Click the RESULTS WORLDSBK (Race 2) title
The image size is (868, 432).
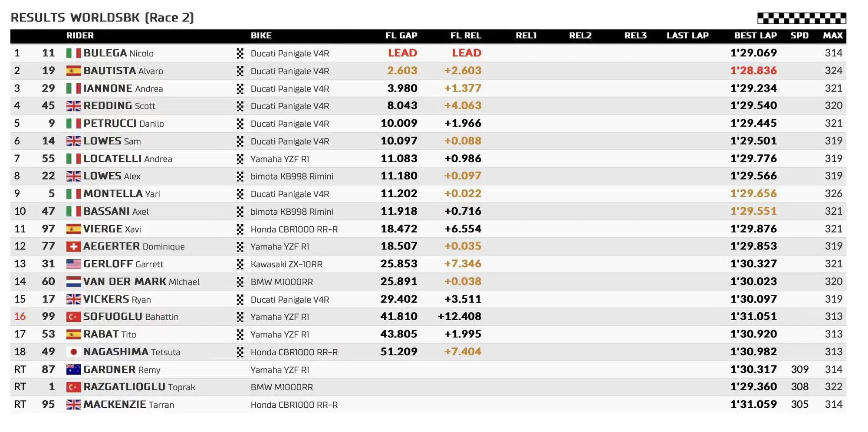(102, 17)
